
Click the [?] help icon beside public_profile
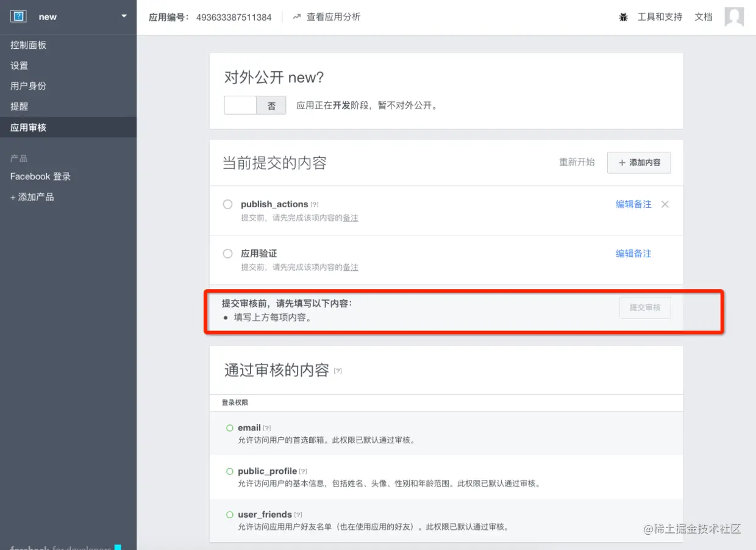tap(303, 471)
